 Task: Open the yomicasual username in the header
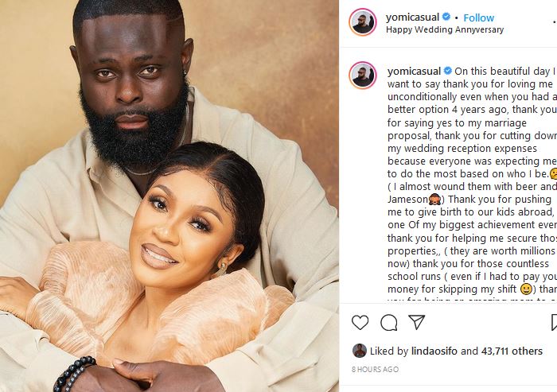point(412,17)
